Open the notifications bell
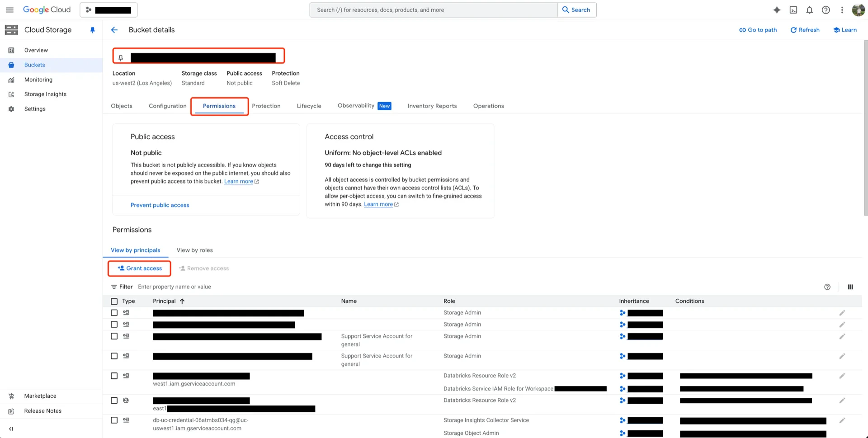The height and width of the screenshot is (438, 868). pyautogui.click(x=810, y=10)
